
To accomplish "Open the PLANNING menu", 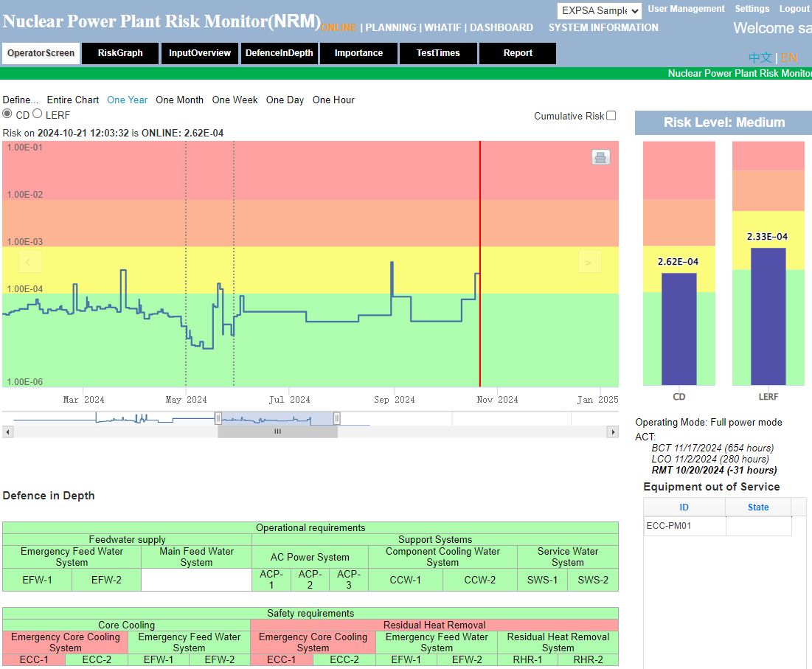I will pyautogui.click(x=391, y=27).
